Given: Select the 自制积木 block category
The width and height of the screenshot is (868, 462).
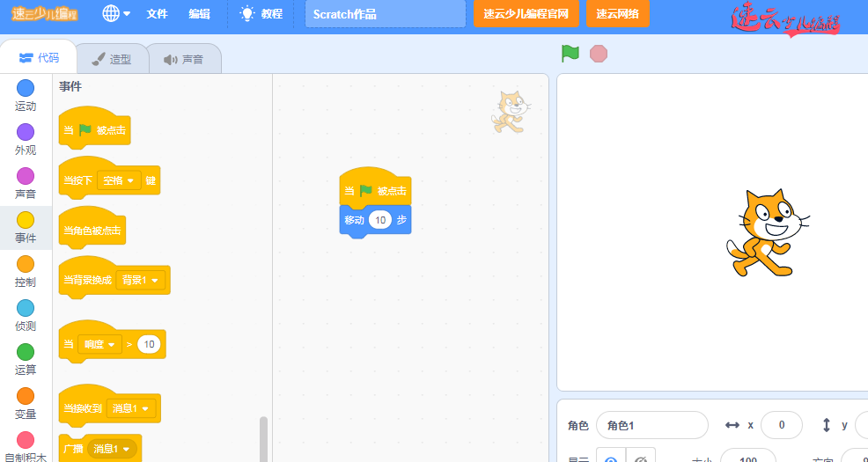Looking at the screenshot, I should tap(26, 446).
